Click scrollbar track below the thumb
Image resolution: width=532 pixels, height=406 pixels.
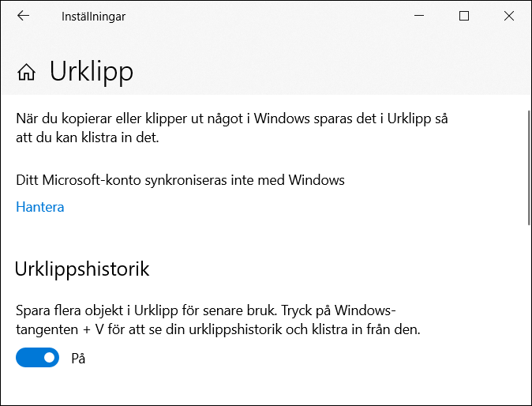(528, 316)
